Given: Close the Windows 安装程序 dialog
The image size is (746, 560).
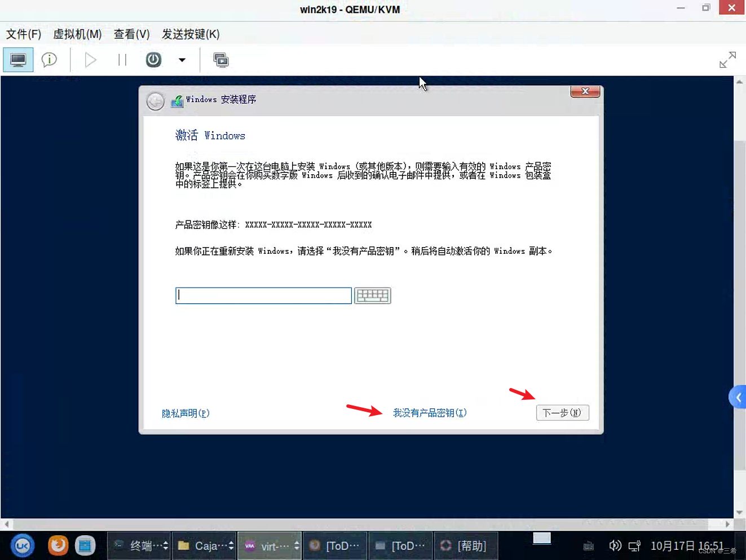Looking at the screenshot, I should pyautogui.click(x=585, y=91).
